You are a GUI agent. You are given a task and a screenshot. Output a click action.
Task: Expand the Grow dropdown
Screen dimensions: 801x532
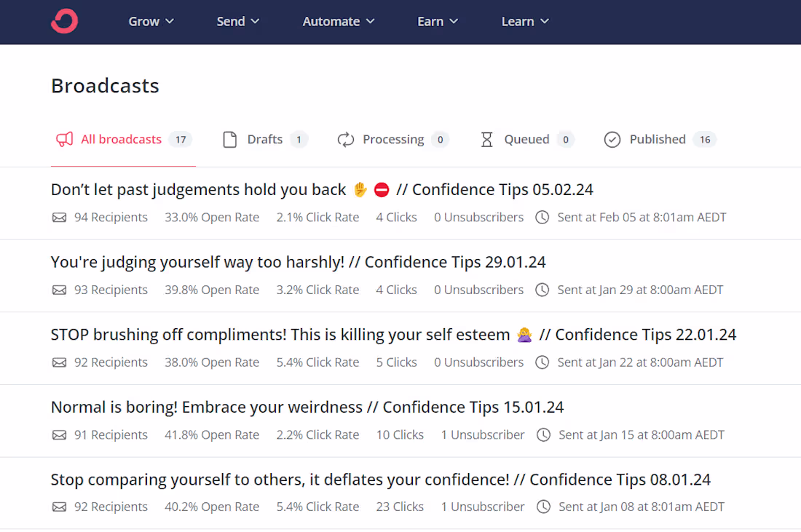151,21
